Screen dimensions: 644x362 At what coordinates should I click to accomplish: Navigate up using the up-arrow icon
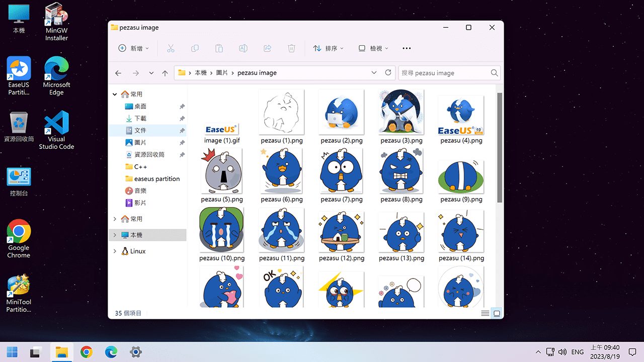point(165,72)
